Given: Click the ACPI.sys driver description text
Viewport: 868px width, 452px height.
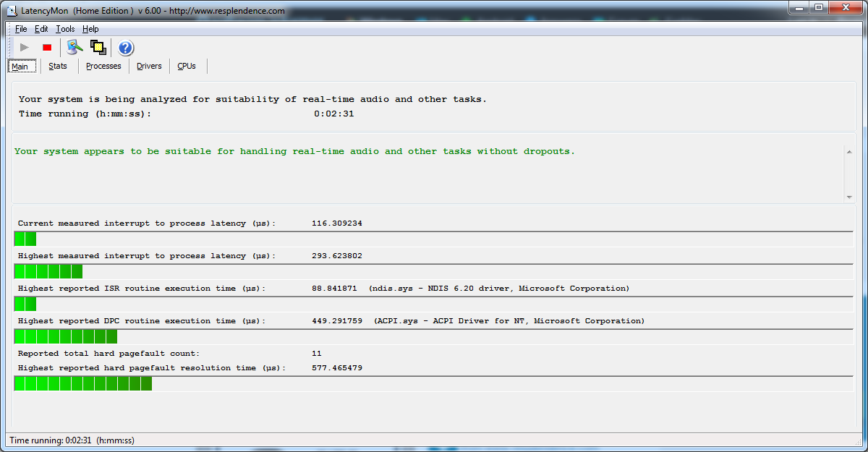Looking at the screenshot, I should click(509, 321).
